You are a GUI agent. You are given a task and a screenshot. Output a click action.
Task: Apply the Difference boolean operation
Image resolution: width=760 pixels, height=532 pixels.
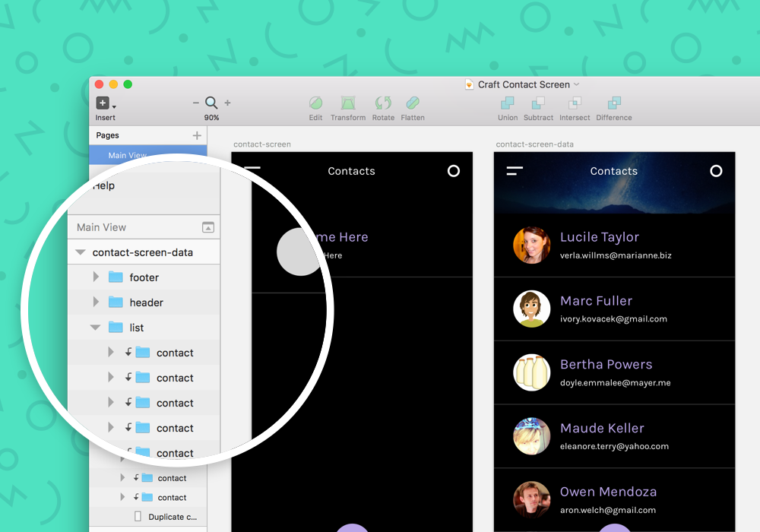tap(613, 106)
